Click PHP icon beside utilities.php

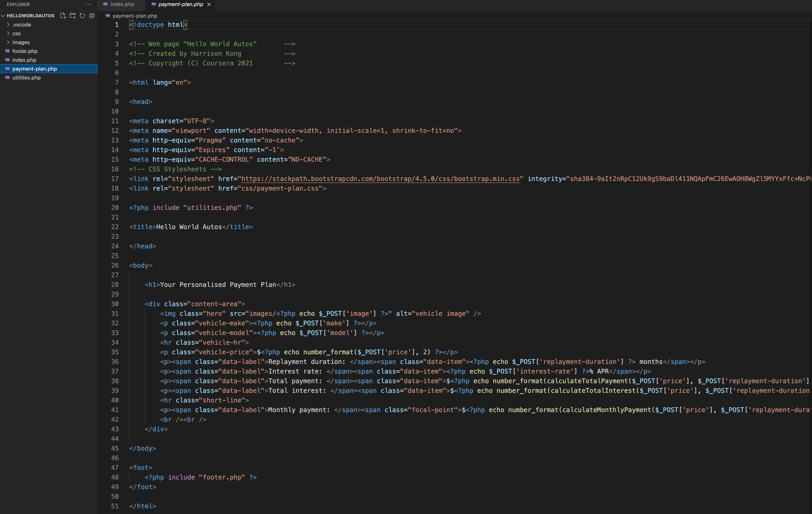click(7, 77)
